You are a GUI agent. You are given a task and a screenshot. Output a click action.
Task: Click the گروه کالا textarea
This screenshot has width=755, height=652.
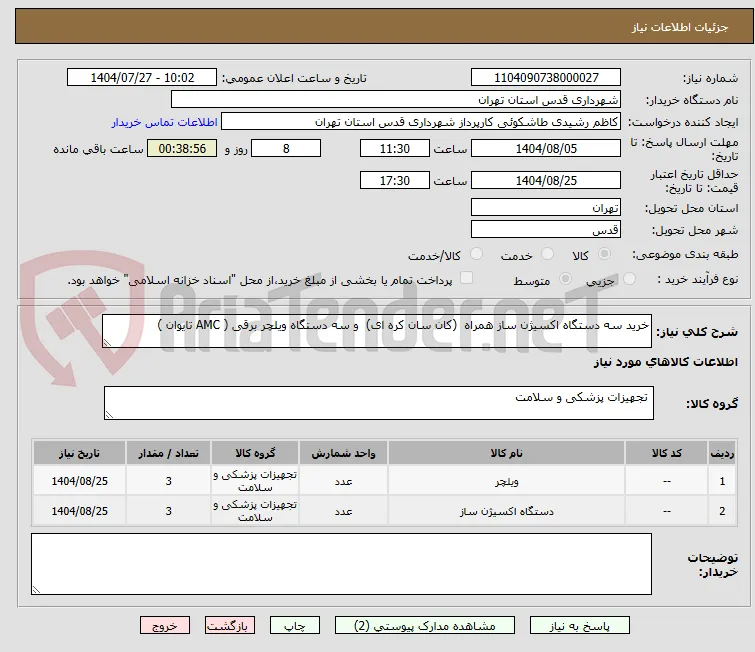coord(379,403)
